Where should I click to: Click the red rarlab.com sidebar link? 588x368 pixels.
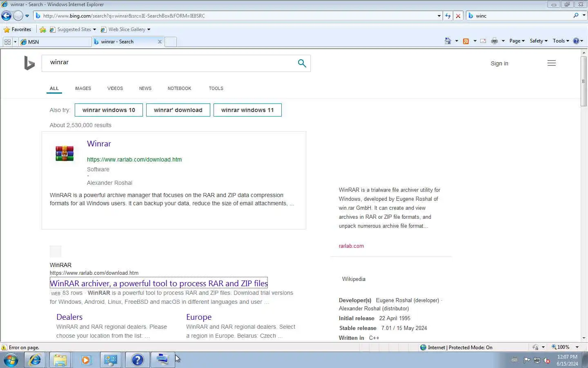click(x=351, y=246)
